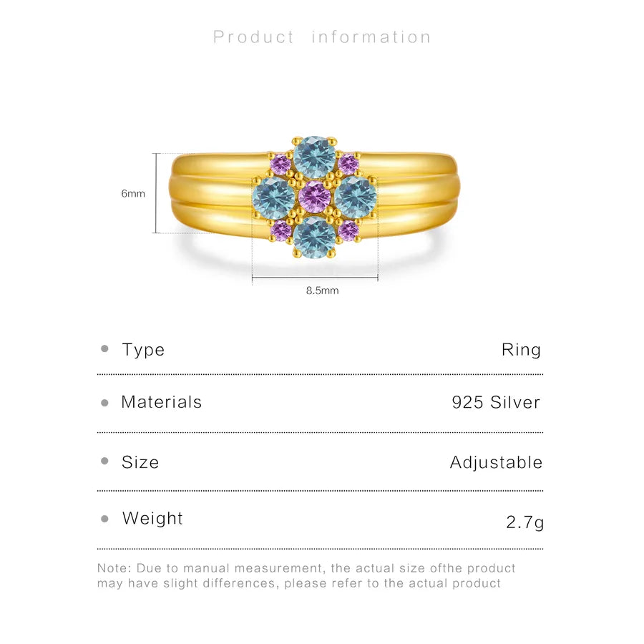Click the bullet dot beside Type

pos(105,349)
